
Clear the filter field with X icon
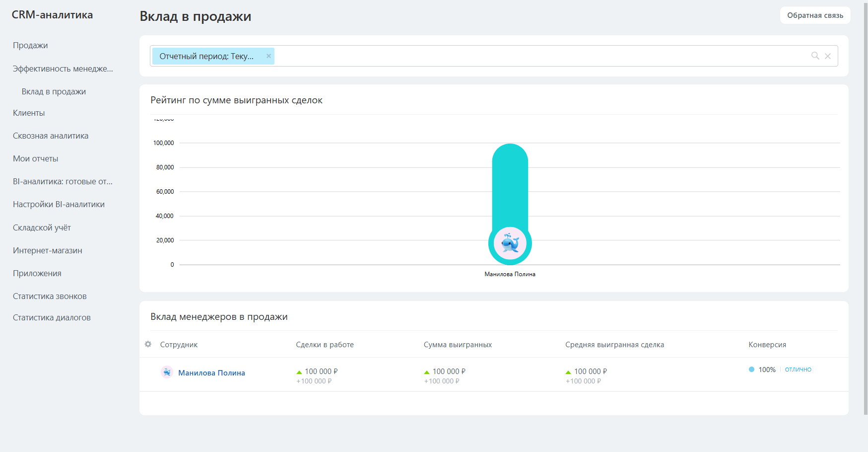(828, 56)
